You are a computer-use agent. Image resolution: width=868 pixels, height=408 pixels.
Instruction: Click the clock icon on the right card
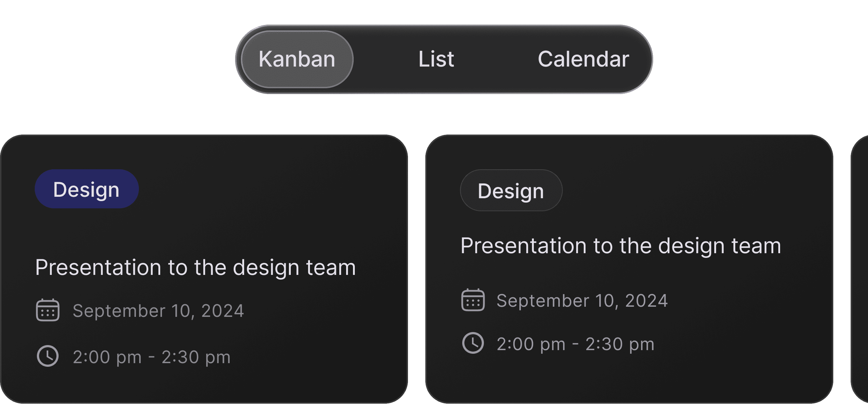473,343
